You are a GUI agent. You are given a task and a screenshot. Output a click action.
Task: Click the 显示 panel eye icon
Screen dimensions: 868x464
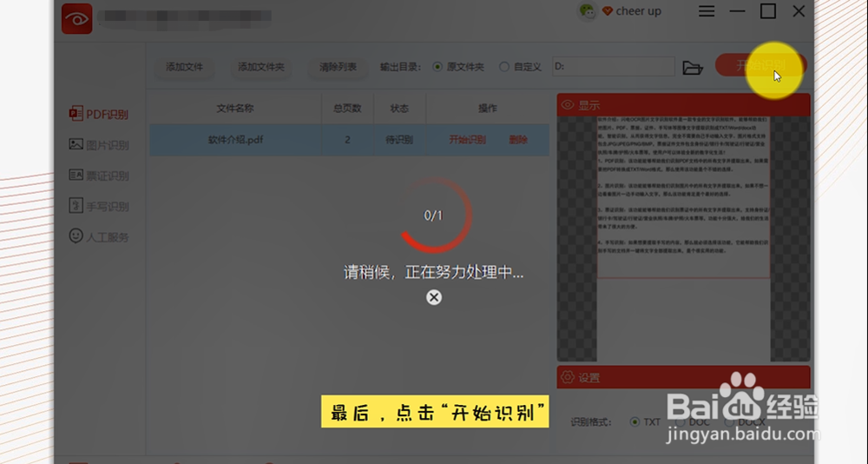point(568,105)
